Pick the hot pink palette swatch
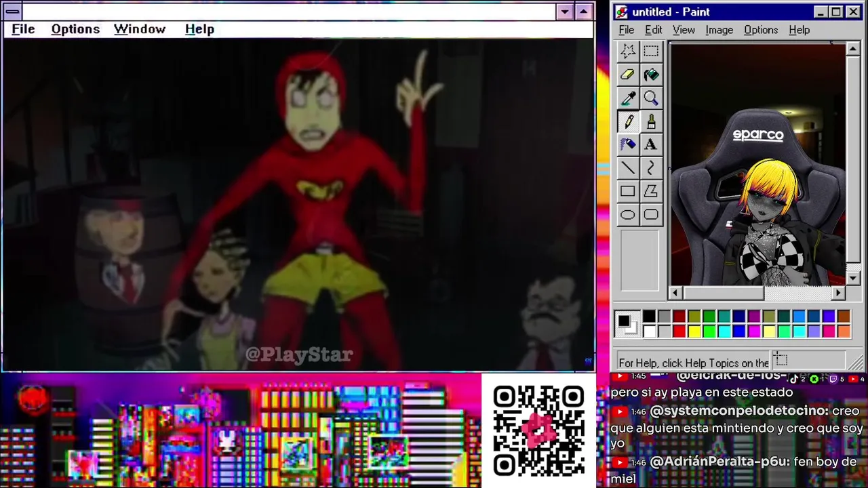The image size is (868, 488). pos(828,331)
